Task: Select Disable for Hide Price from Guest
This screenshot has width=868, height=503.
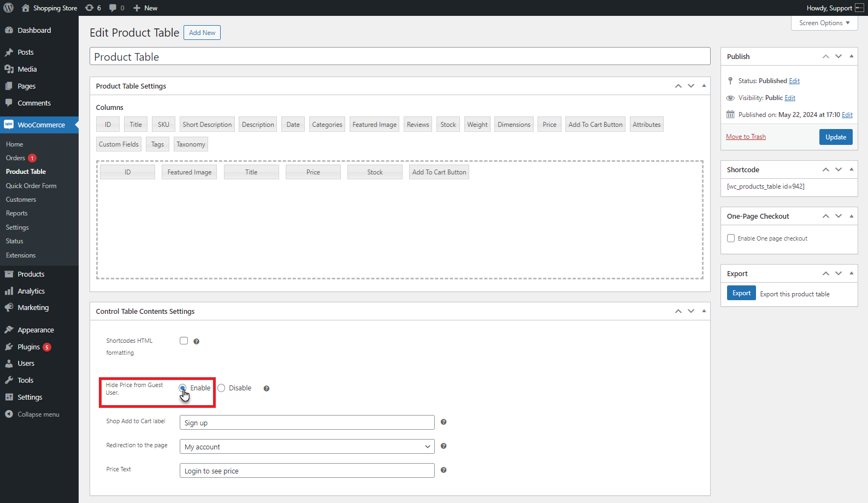Action: point(221,388)
